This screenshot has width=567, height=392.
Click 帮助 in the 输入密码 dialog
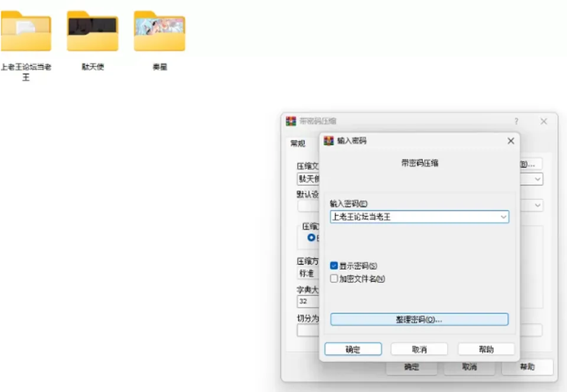tap(486, 349)
